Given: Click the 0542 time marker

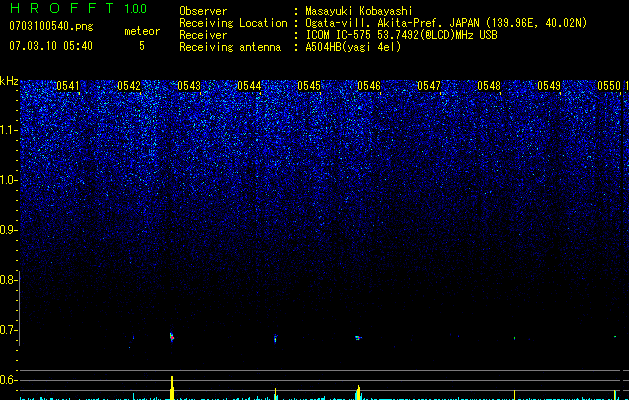Looking at the screenshot, I should pyautogui.click(x=129, y=86).
